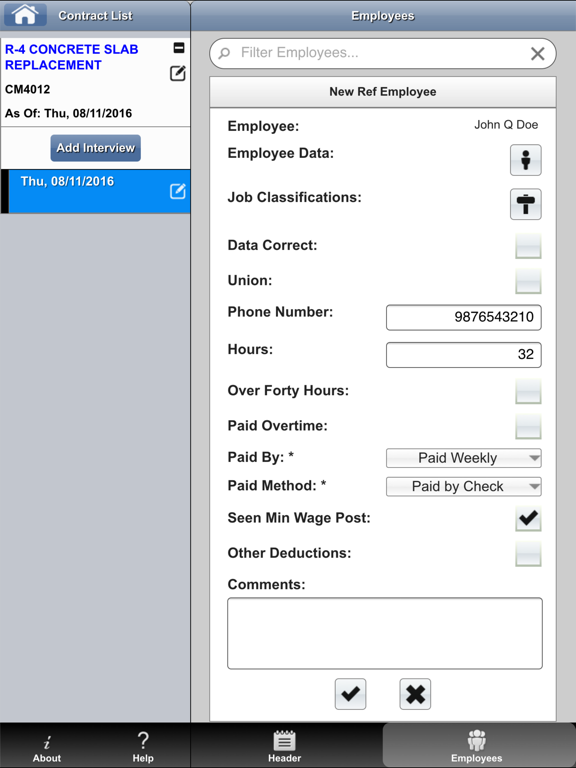Click the Add Interview button

click(96, 148)
